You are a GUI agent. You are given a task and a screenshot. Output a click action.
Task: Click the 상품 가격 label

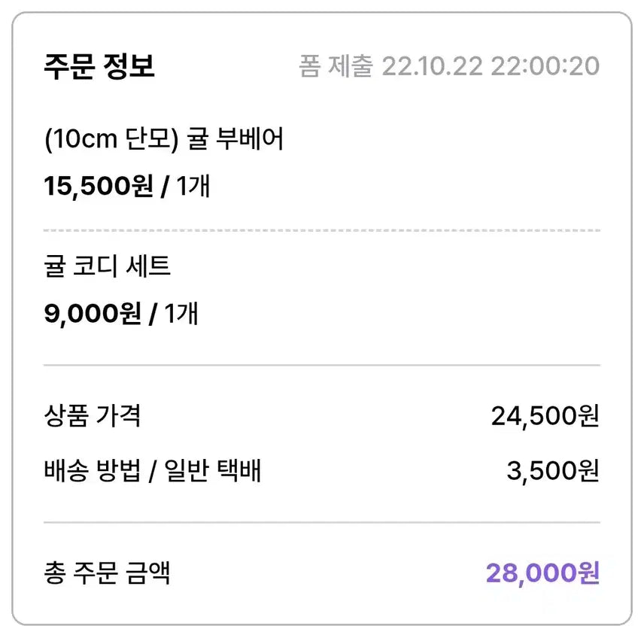pos(93,415)
